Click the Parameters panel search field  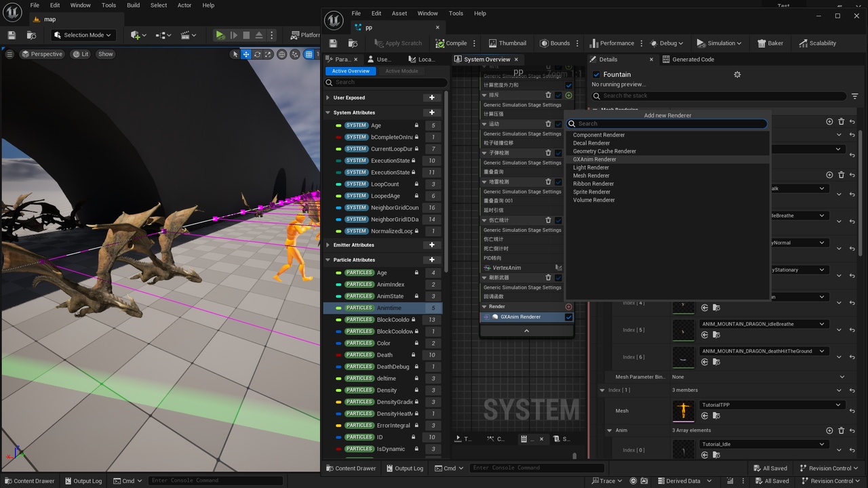pyautogui.click(x=384, y=82)
